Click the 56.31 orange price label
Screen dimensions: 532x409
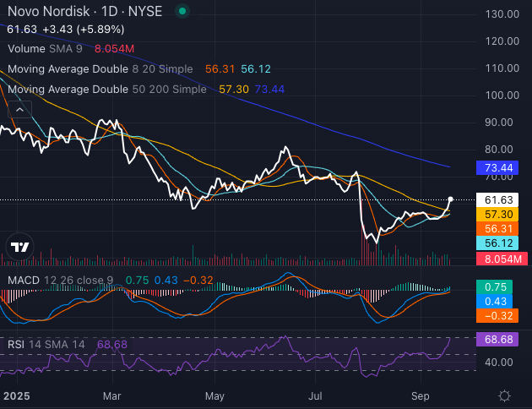[497, 228]
